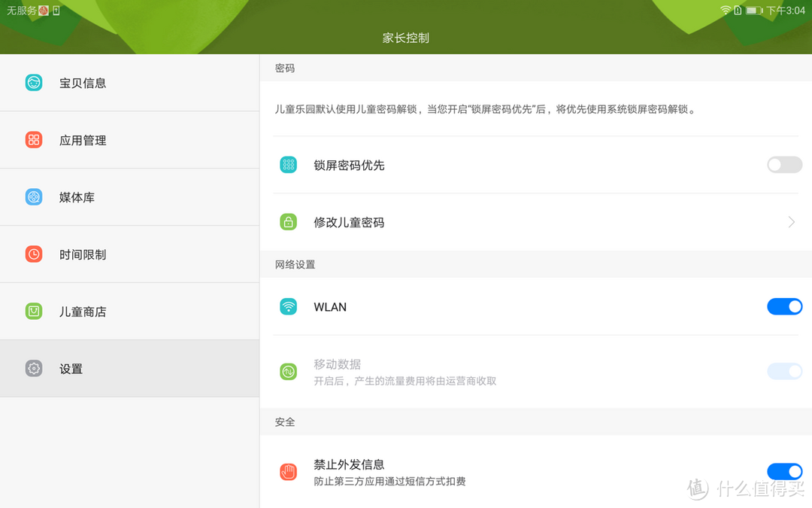Click the settings gear icon in sidebar
Viewport: 812px width, 508px height.
(x=34, y=369)
